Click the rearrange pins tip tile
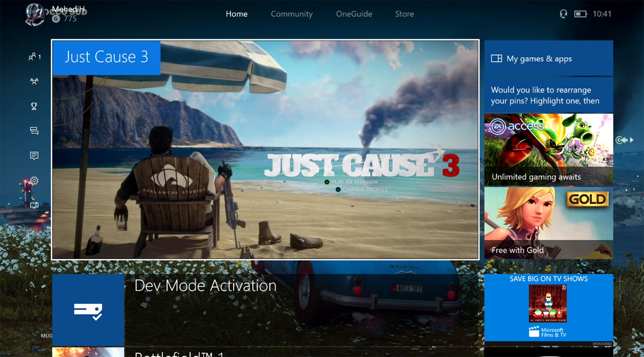This screenshot has height=357, width=644. (x=549, y=95)
